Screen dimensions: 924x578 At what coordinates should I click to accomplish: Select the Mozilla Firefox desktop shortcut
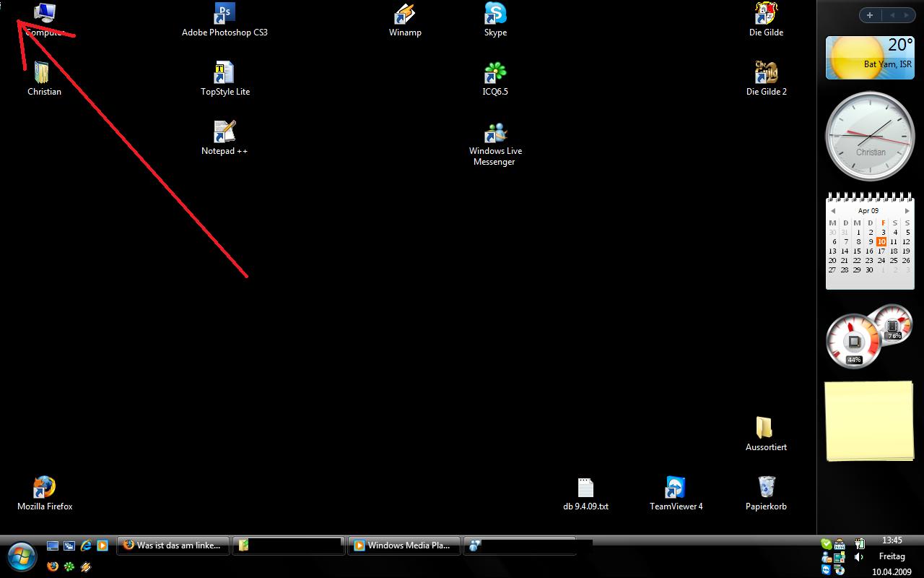coord(45,493)
